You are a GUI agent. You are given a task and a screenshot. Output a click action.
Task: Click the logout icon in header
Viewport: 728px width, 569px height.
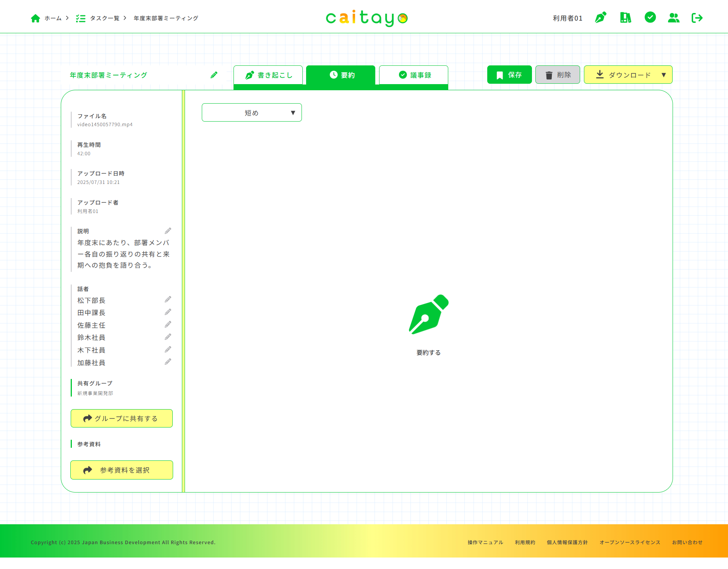(x=697, y=18)
